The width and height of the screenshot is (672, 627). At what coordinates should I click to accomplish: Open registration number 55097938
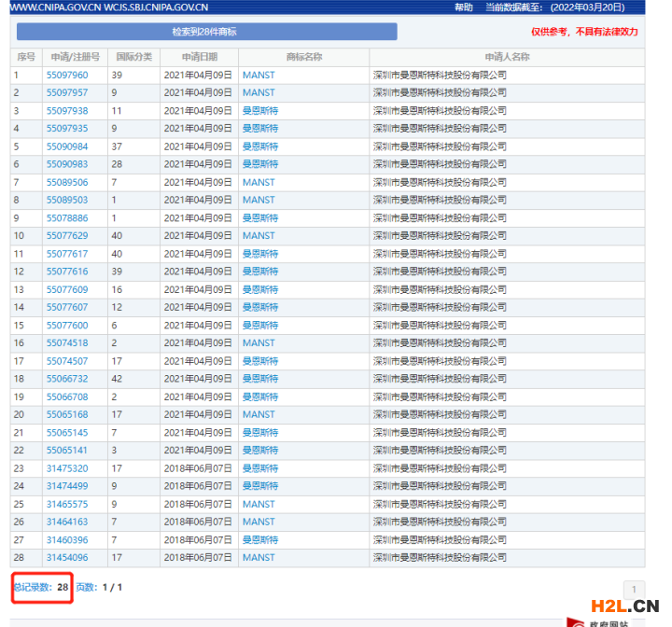[x=67, y=111]
